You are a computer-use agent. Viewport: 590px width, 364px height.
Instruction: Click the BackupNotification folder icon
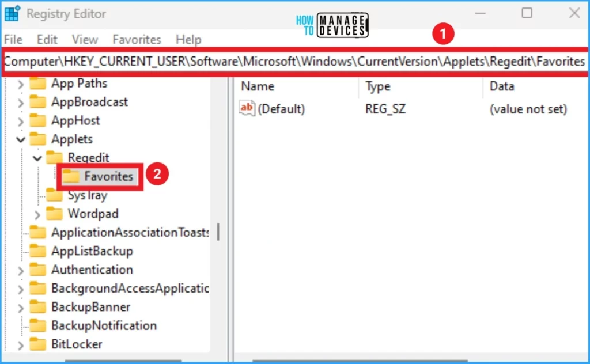click(x=37, y=325)
